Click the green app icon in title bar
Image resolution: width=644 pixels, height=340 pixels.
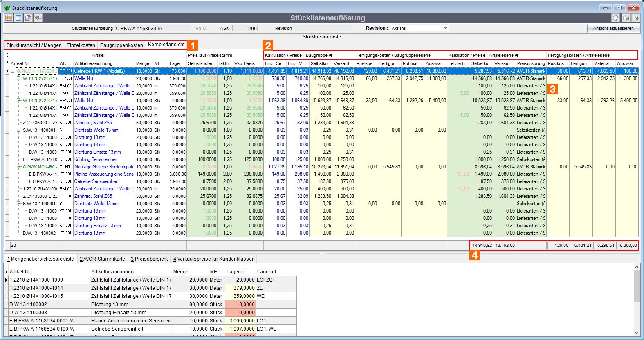pos(7,8)
